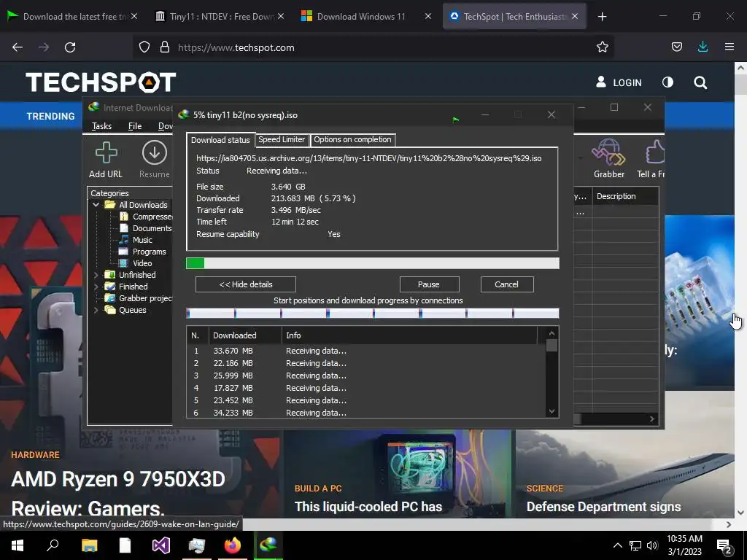Viewport: 747px width, 560px height.
Task: Open the File menu in IDM
Action: tap(135, 126)
